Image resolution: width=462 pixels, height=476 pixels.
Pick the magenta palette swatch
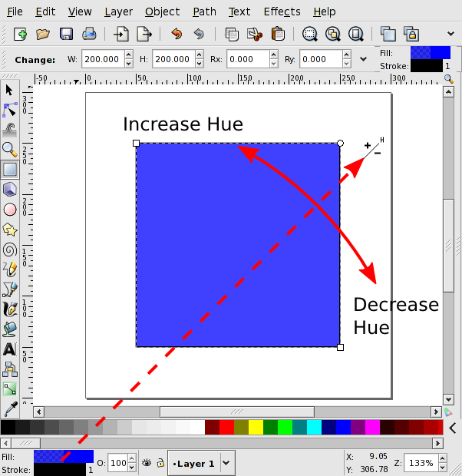[372, 428]
